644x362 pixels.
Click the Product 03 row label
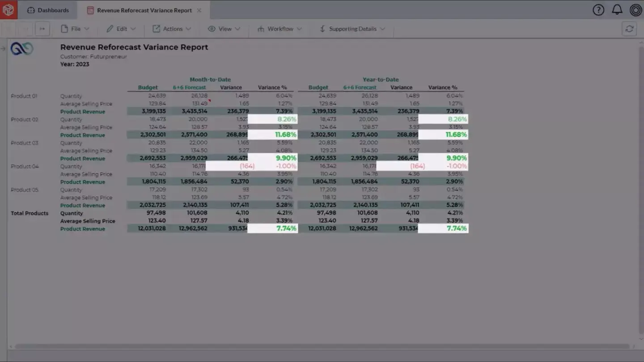(x=25, y=143)
